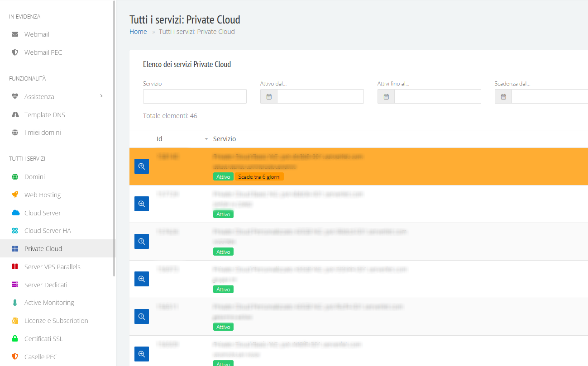Viewport: 588px width, 366px height.
Task: Click the magnifier button in the second service row
Action: (x=142, y=204)
